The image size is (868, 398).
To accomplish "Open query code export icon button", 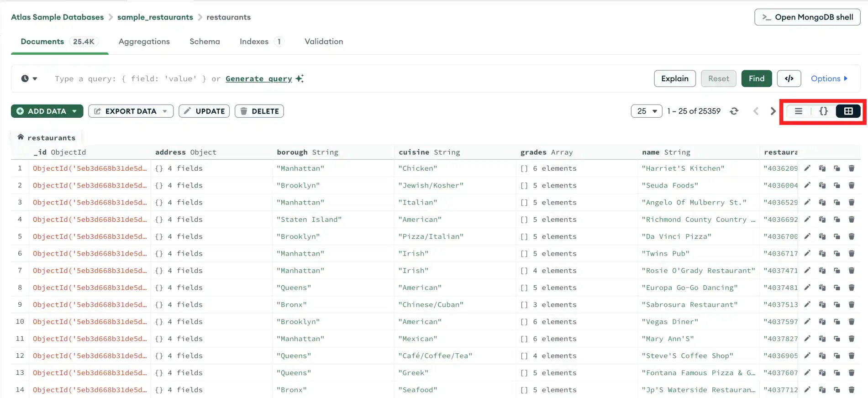I will tap(789, 79).
